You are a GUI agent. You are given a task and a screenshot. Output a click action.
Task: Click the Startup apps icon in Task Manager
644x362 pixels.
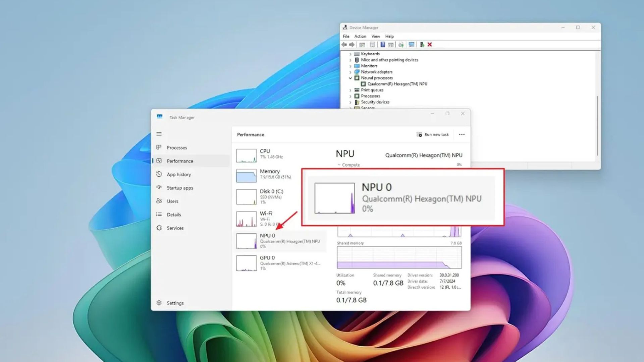(x=159, y=188)
